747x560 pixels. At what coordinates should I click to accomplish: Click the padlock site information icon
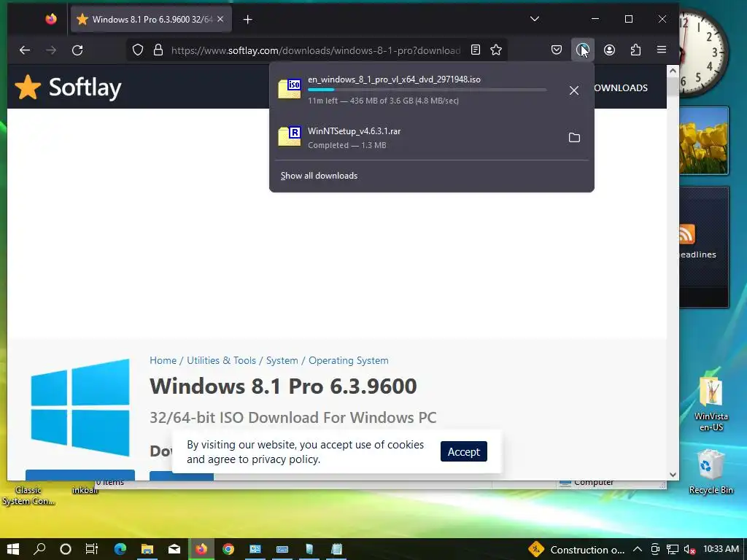click(x=158, y=50)
